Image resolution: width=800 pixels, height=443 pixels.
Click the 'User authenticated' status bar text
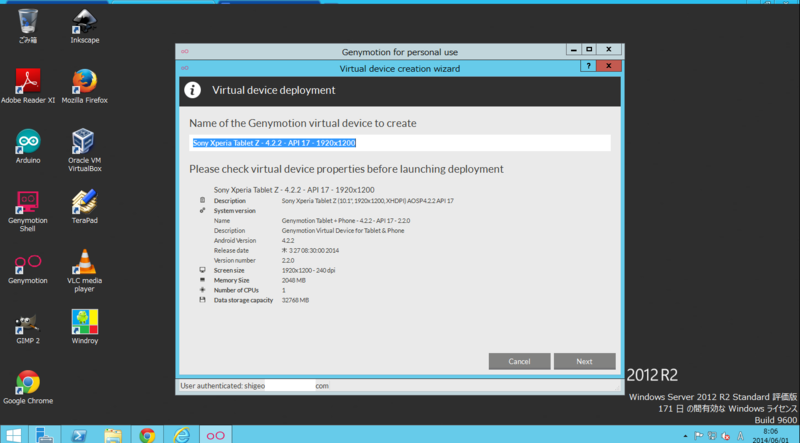[254, 386]
